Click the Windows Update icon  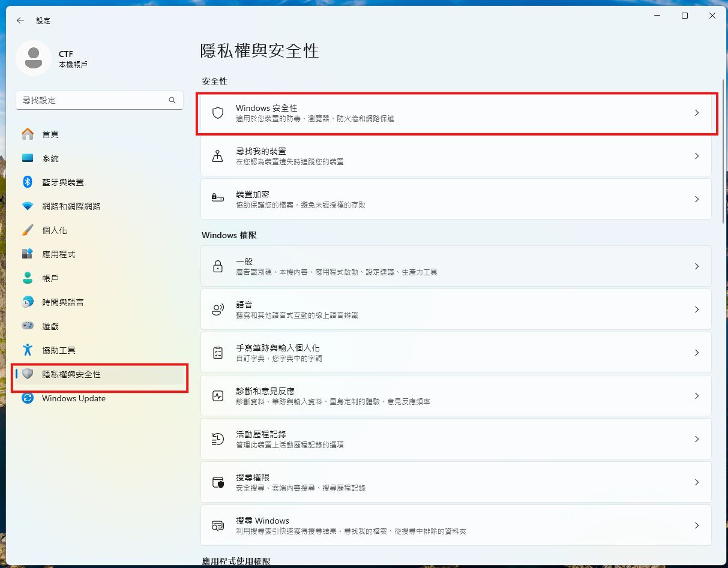(x=28, y=398)
